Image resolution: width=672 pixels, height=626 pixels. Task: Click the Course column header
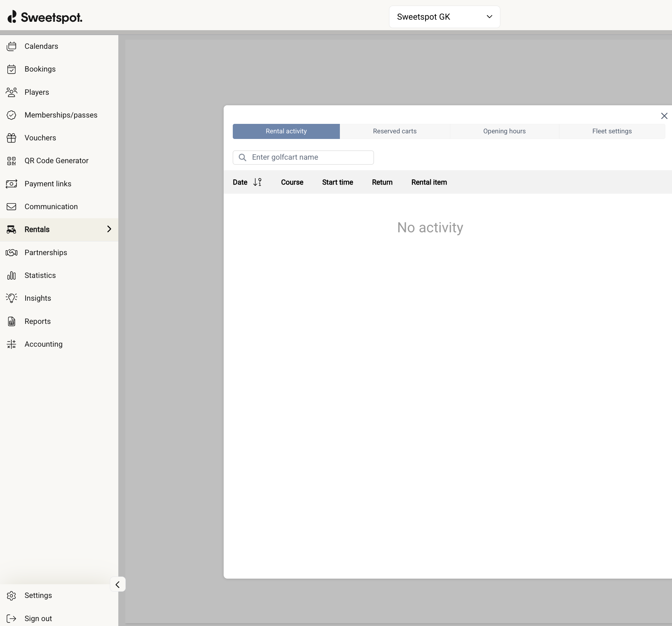pyautogui.click(x=292, y=182)
